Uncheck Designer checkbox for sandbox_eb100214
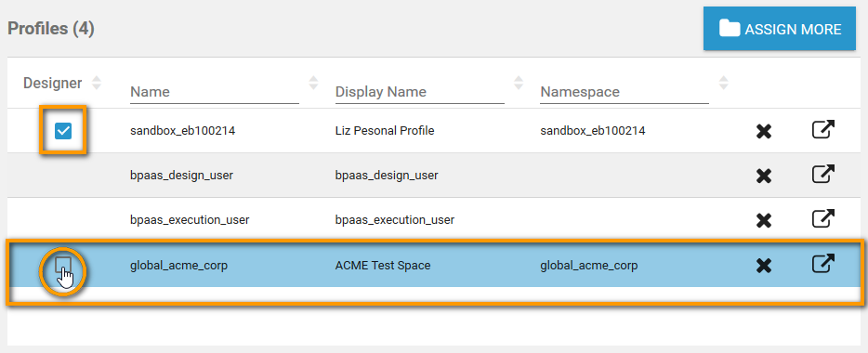 (x=63, y=131)
